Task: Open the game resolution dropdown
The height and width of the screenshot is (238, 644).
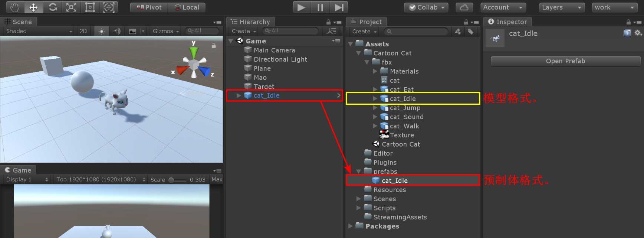Action: (101, 180)
